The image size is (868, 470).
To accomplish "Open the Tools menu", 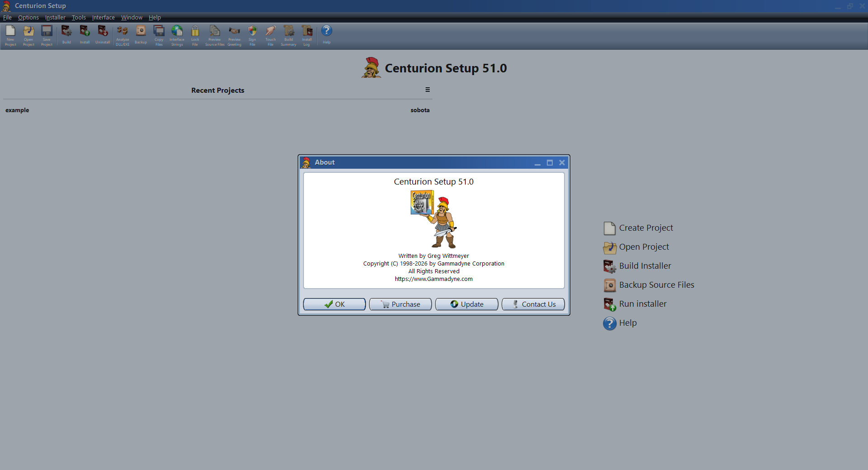I will pos(79,17).
